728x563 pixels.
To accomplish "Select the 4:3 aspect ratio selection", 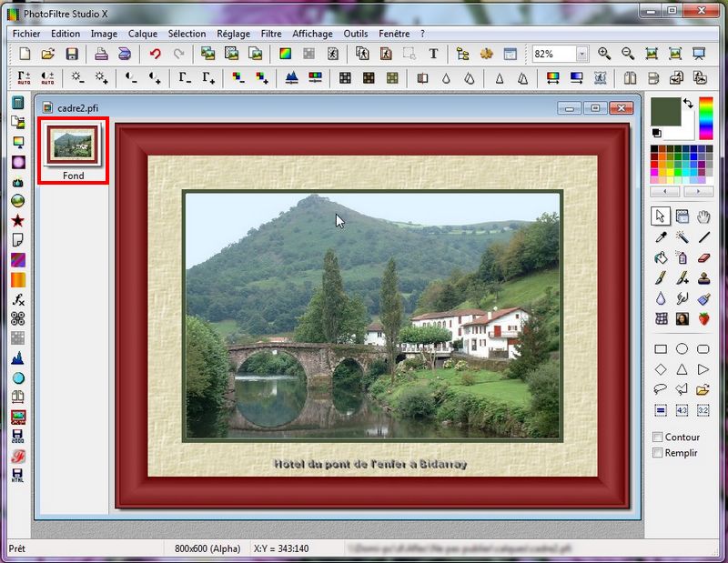I will coord(682,410).
